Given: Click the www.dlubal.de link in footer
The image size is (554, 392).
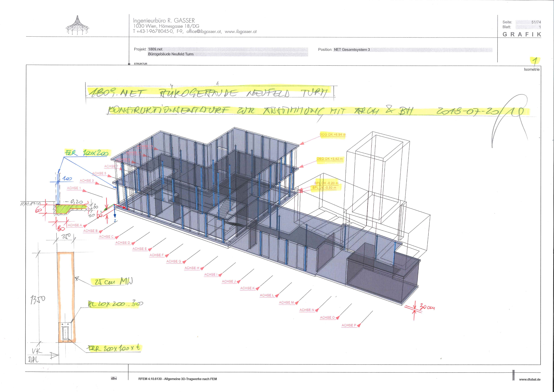Looking at the screenshot, I should click(x=530, y=379).
